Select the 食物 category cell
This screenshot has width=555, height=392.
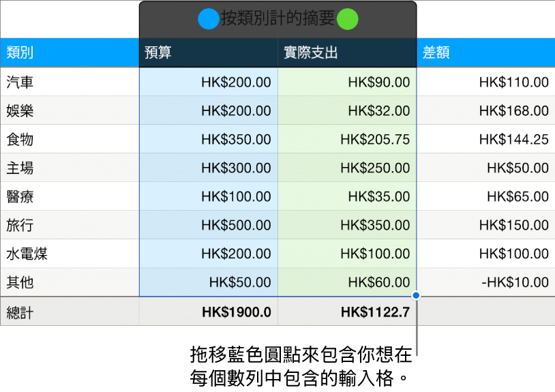[70, 139]
